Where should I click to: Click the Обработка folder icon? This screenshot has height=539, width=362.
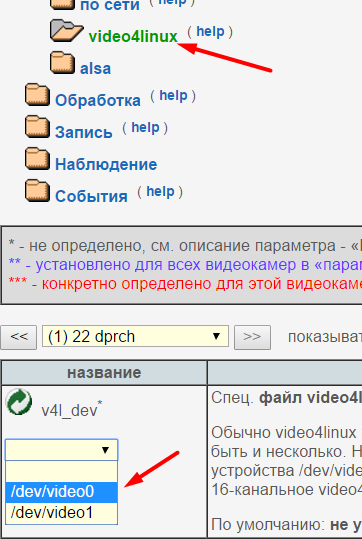[37, 95]
